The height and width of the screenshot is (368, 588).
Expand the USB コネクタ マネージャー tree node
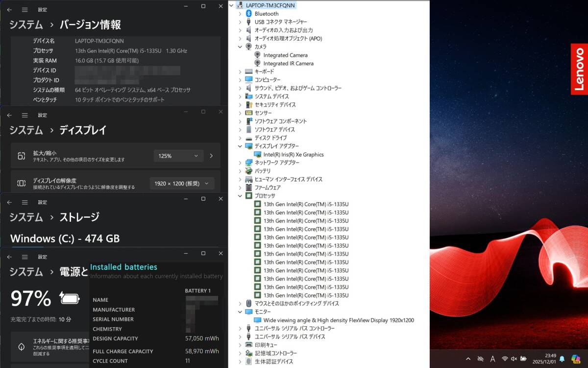coord(240,22)
